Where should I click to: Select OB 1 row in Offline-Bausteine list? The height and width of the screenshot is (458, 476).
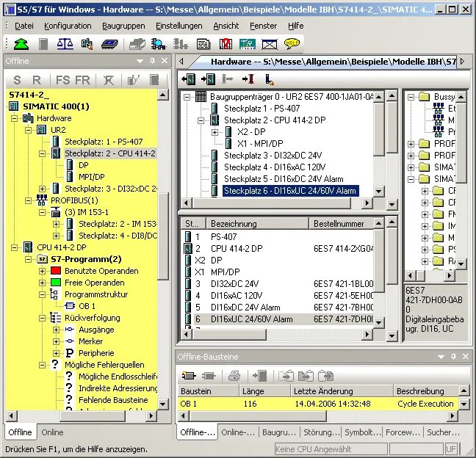tap(318, 404)
